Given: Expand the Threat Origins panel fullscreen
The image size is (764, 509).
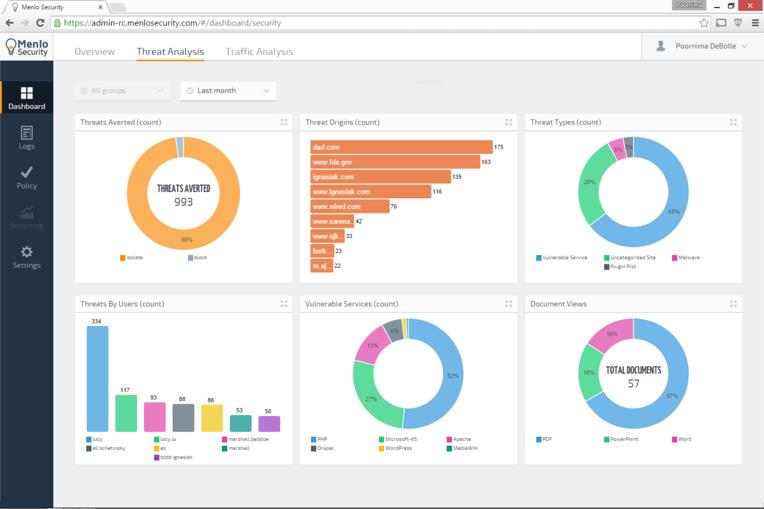Looking at the screenshot, I should 508,122.
